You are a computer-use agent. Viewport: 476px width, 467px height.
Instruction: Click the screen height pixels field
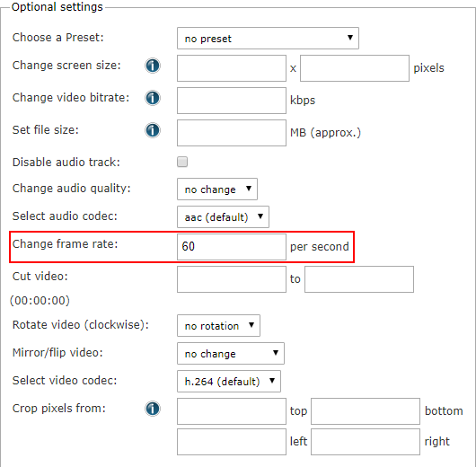click(355, 68)
